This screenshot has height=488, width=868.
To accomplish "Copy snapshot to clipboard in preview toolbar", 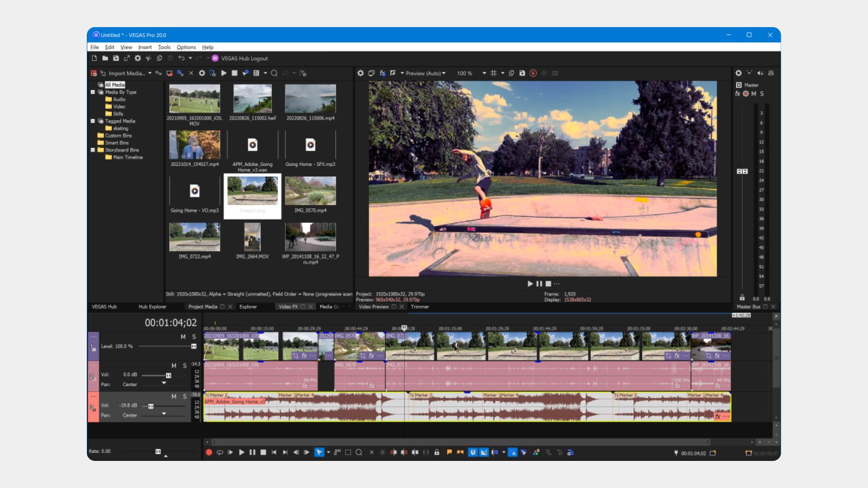I will [x=511, y=73].
